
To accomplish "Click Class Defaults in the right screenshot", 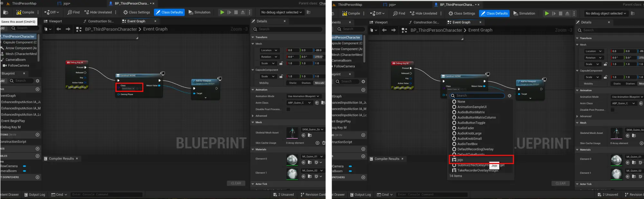I will tap(494, 14).
